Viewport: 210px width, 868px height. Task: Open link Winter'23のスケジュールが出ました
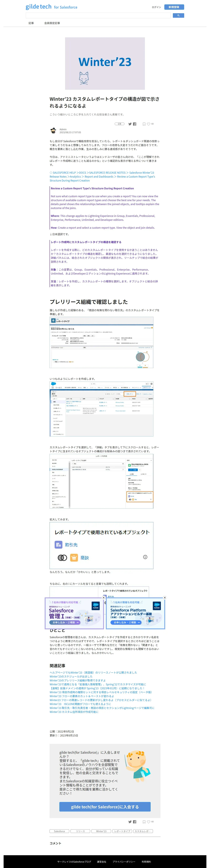pyautogui.click(x=71, y=677)
